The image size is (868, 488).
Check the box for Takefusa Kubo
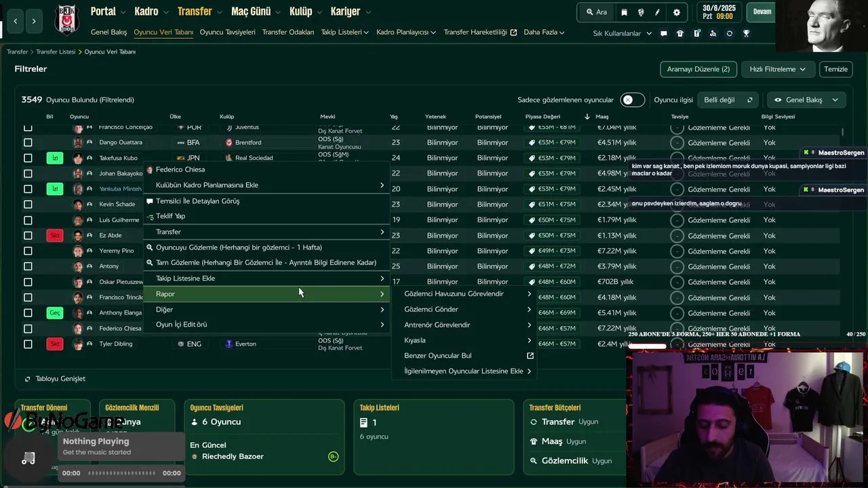click(x=28, y=158)
